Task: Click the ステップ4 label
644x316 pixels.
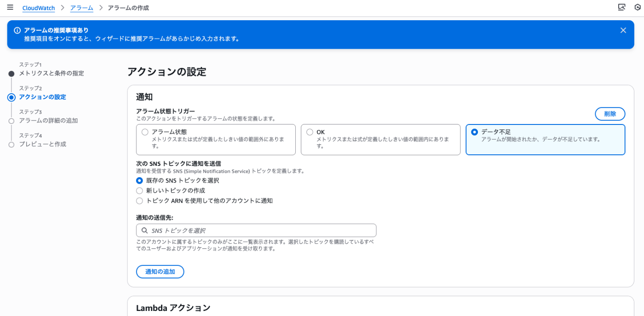Action: point(30,135)
